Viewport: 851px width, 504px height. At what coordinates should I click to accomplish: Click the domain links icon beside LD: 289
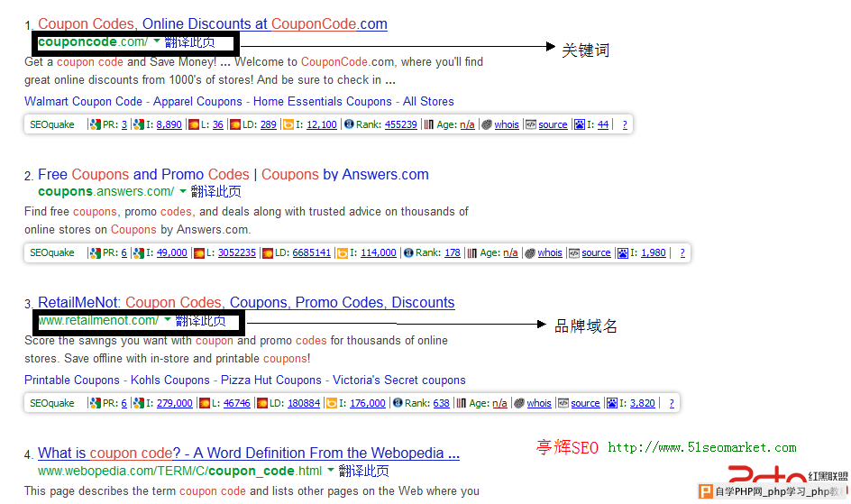(235, 124)
